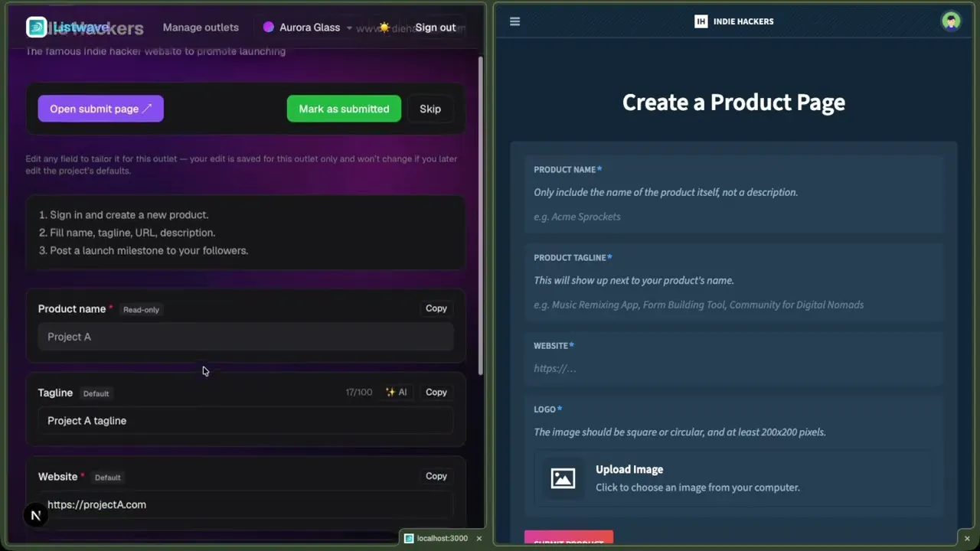Screen dimensions: 980x551
Task: Click the Website field with https://projectA.com
Action: 246,504
